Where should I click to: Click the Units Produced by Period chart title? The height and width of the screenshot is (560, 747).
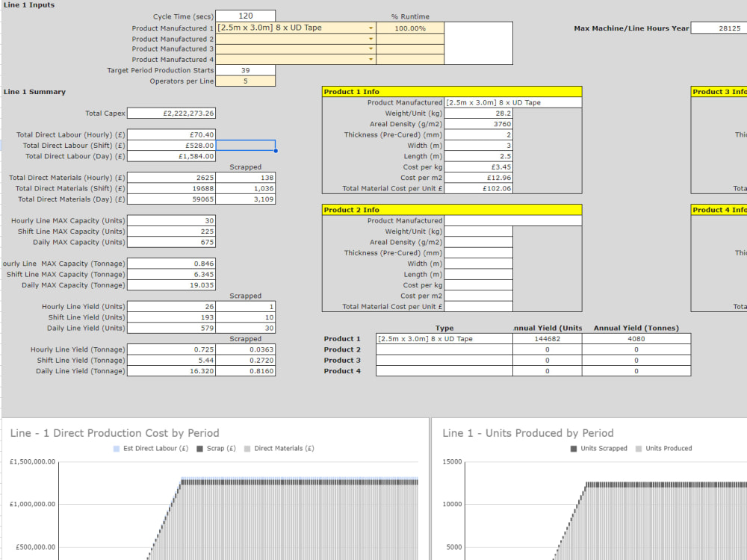pos(528,433)
